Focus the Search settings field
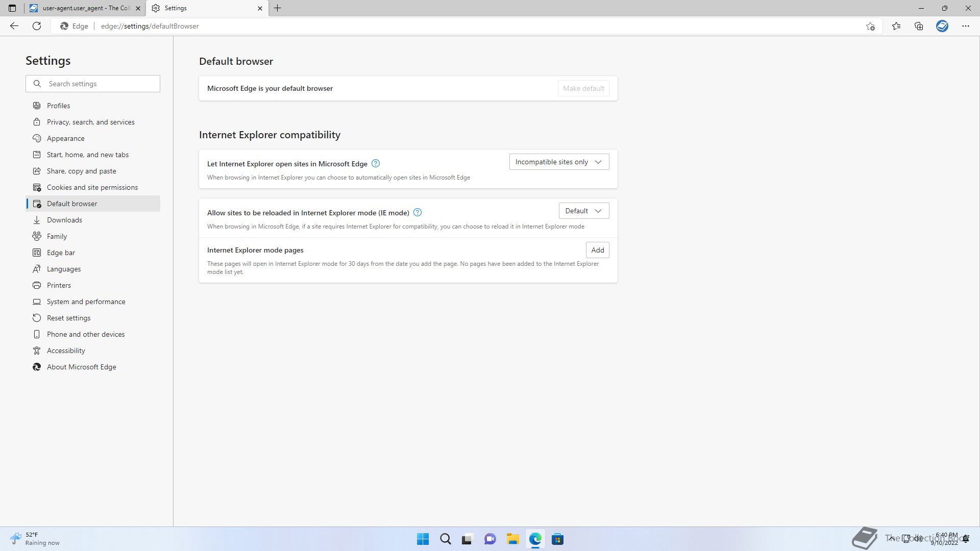980x551 pixels. [x=93, y=84]
